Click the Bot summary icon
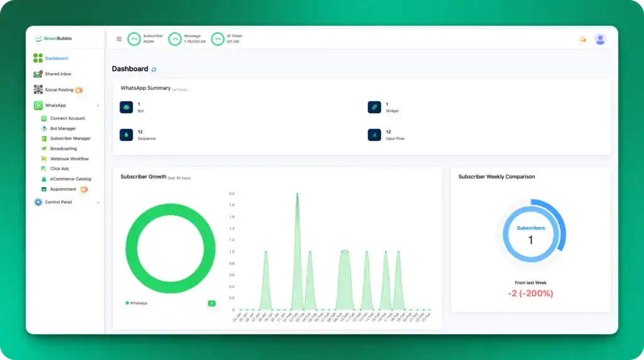644x360 pixels. point(126,107)
